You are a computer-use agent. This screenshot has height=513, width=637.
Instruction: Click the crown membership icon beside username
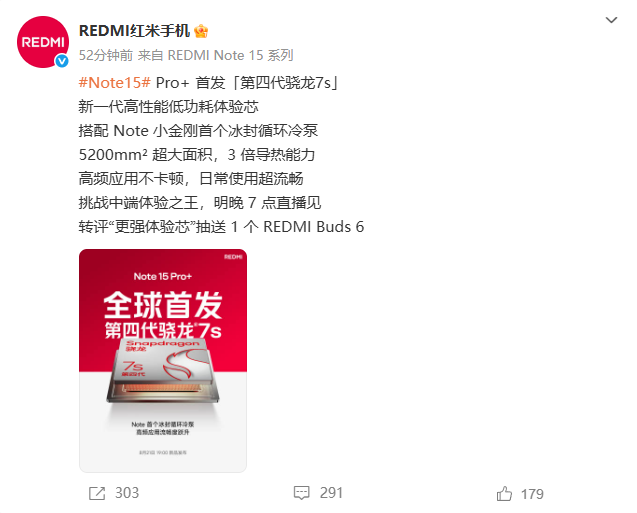click(x=201, y=31)
